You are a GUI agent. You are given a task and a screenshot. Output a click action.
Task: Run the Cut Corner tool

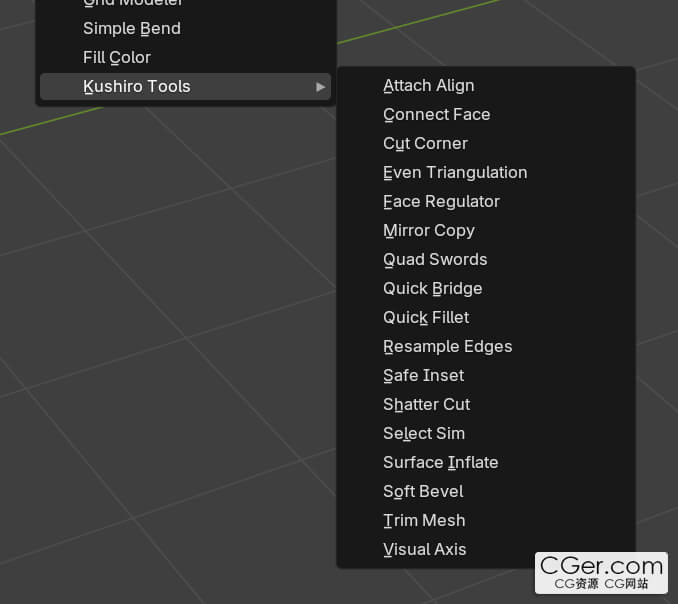click(486, 144)
